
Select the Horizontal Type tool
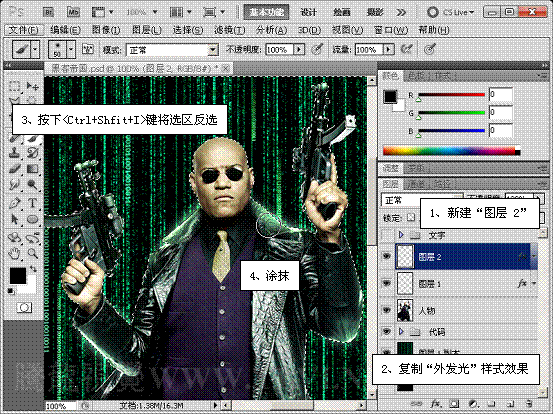[x=32, y=203]
